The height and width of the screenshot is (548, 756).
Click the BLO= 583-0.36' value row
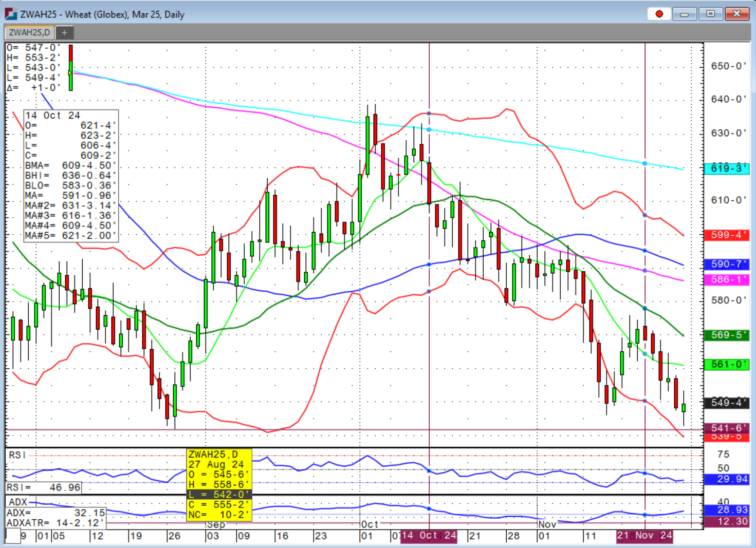71,185
